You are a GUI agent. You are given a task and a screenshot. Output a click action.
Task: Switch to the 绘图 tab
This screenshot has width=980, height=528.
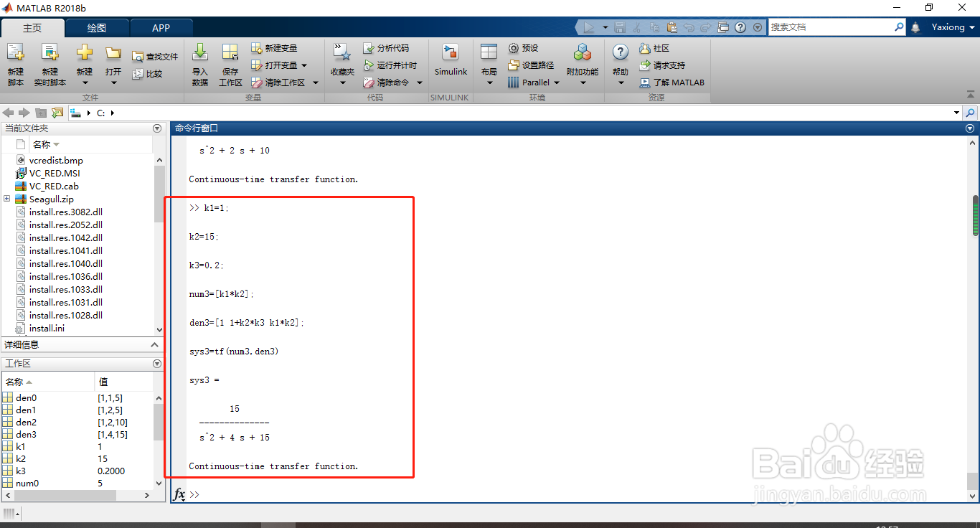(97, 28)
